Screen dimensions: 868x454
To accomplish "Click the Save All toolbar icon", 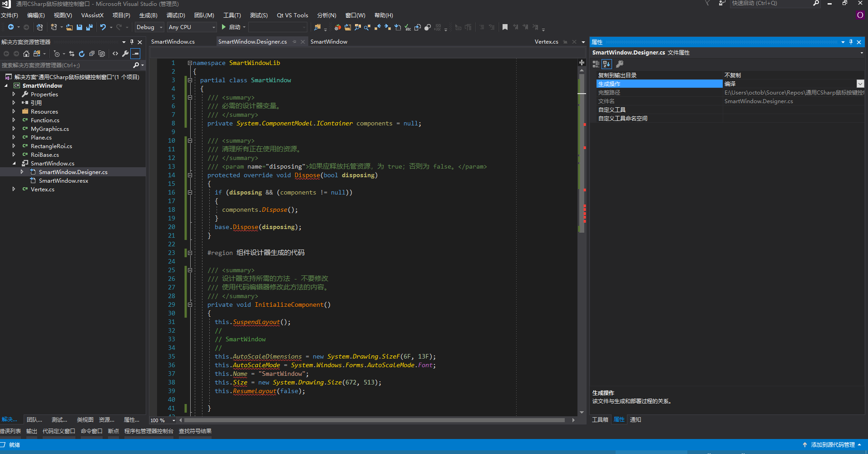I will click(89, 27).
